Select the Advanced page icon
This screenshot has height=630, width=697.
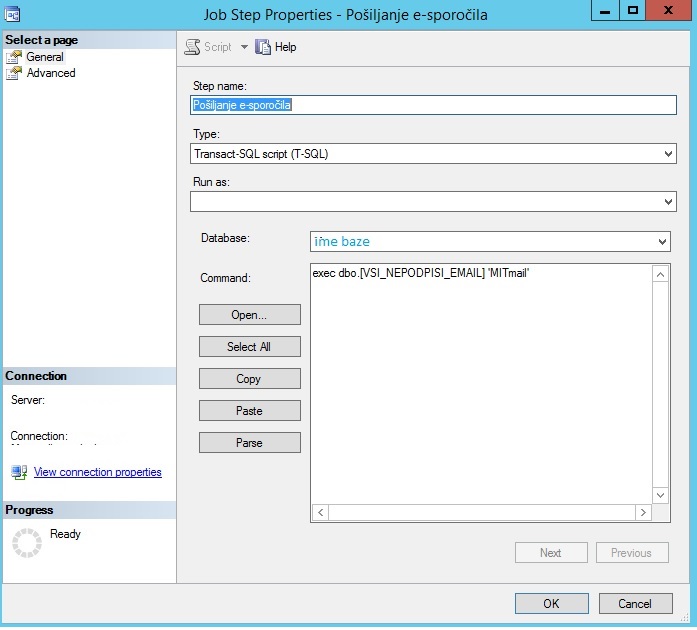pos(14,73)
